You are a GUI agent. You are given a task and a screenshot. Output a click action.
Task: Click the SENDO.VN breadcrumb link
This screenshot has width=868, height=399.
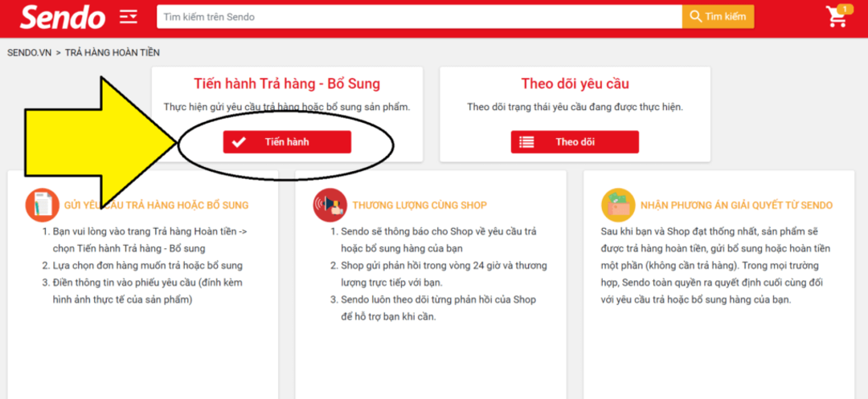[30, 52]
